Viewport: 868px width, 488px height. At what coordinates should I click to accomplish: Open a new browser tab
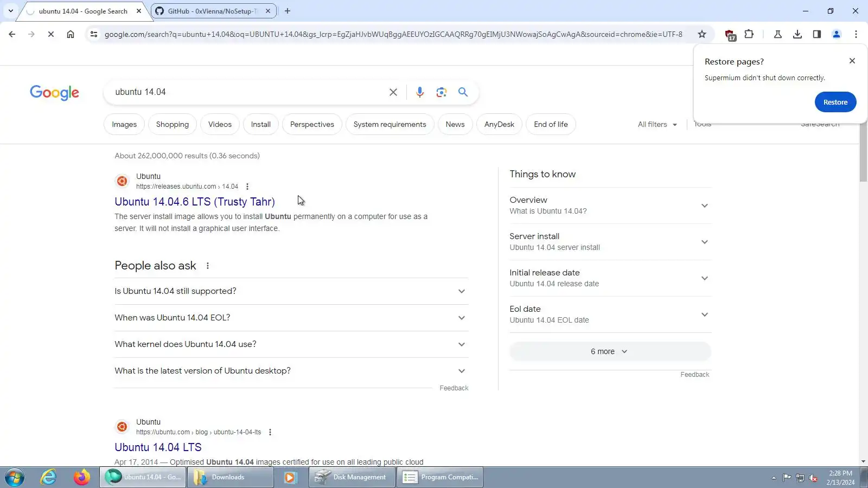click(288, 11)
